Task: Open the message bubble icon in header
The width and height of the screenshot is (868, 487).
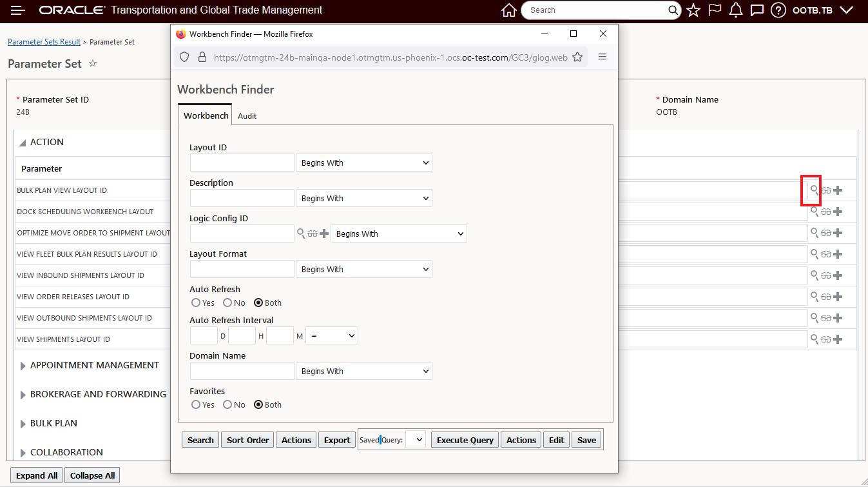Action: pyautogui.click(x=757, y=10)
